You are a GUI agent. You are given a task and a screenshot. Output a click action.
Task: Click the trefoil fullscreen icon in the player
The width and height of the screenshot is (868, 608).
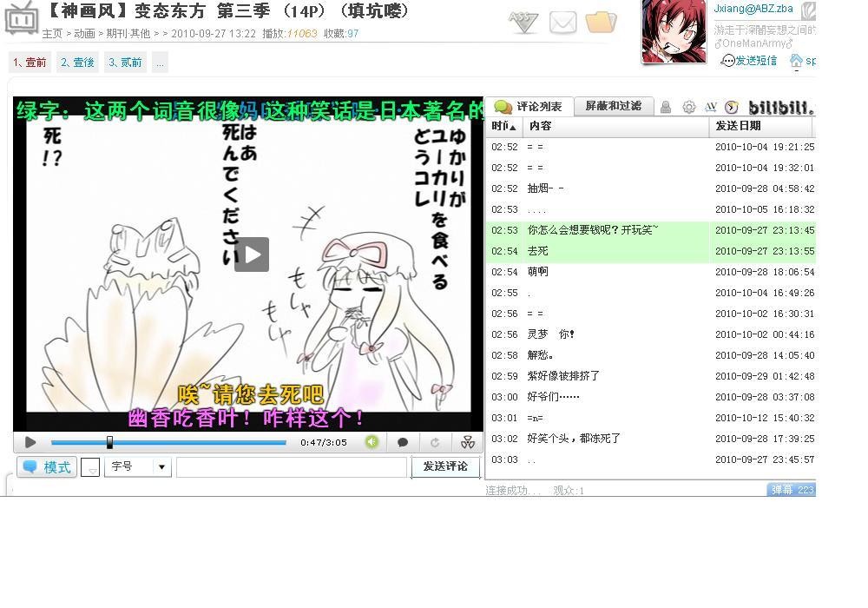pyautogui.click(x=468, y=442)
